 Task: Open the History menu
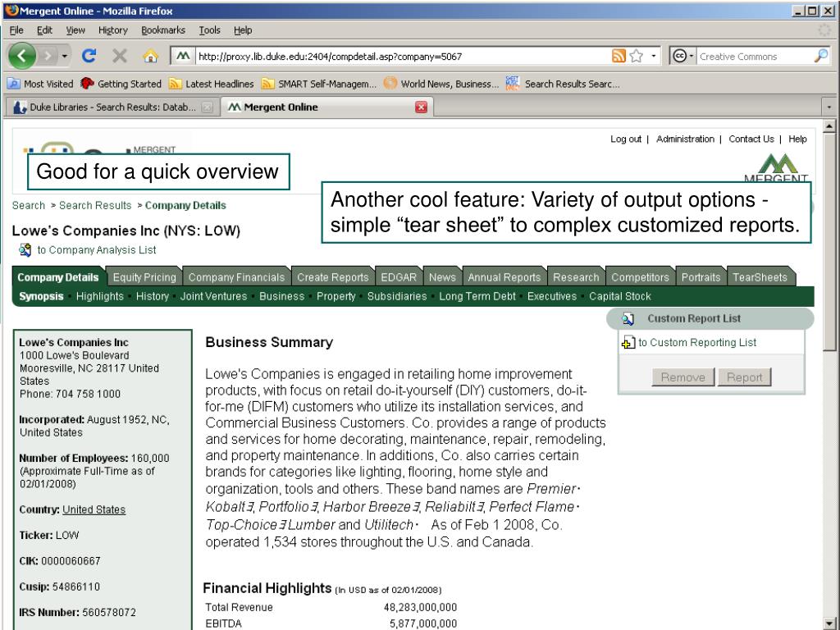tap(112, 30)
